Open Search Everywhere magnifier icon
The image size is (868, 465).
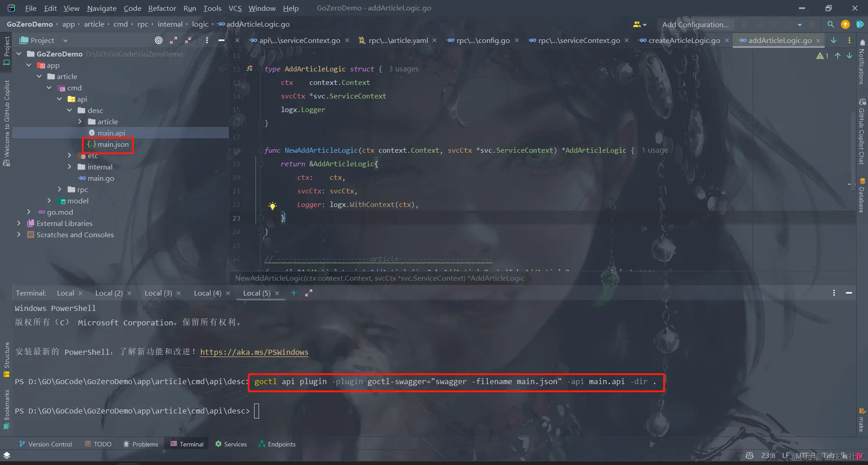830,24
